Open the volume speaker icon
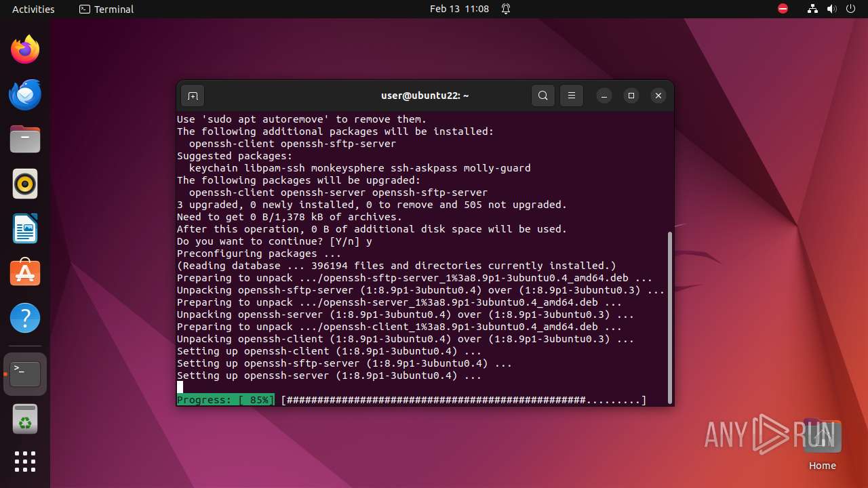 [832, 9]
